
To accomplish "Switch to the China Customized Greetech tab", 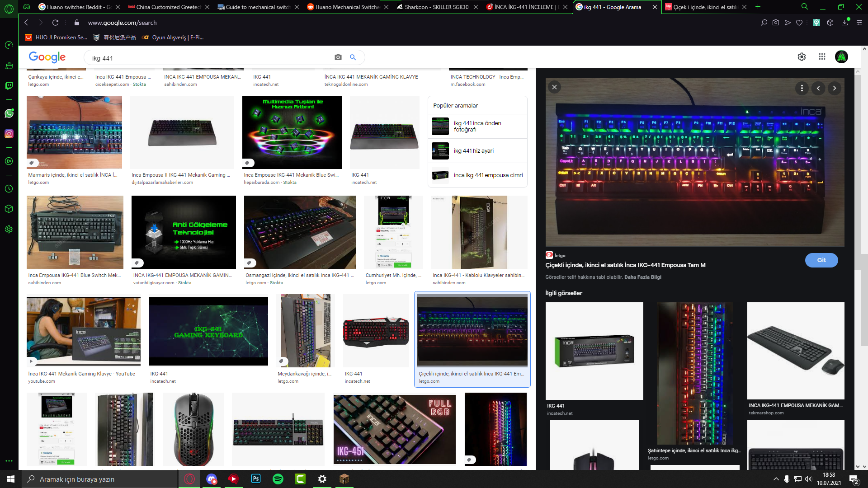I will coord(168,7).
